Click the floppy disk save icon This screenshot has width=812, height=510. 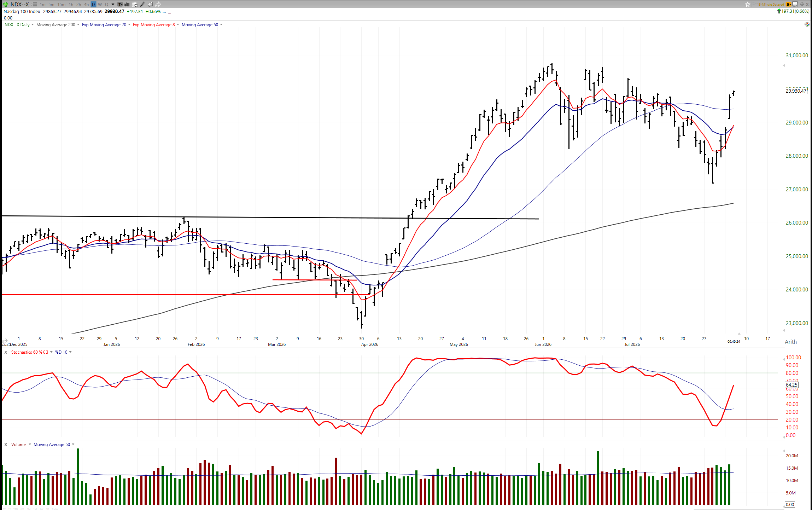(795, 4)
